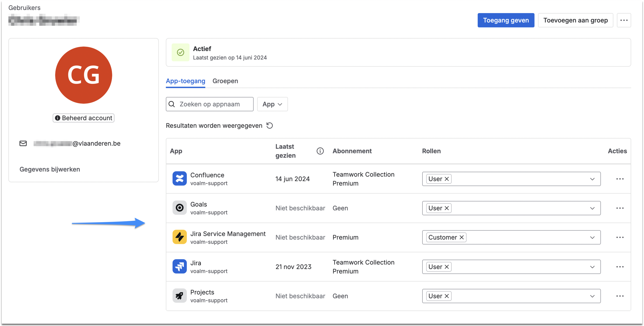
Task: Click the Toegang geven button
Action: point(505,20)
